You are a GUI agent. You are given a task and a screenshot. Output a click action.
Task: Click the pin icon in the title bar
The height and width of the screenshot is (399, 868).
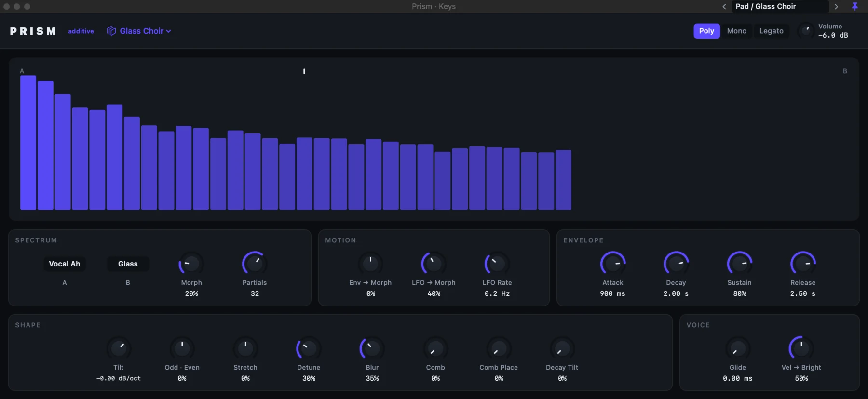855,6
